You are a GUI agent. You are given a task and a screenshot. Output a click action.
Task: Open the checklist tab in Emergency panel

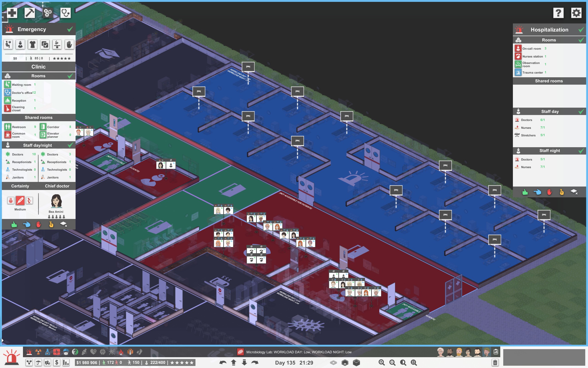pos(45,45)
